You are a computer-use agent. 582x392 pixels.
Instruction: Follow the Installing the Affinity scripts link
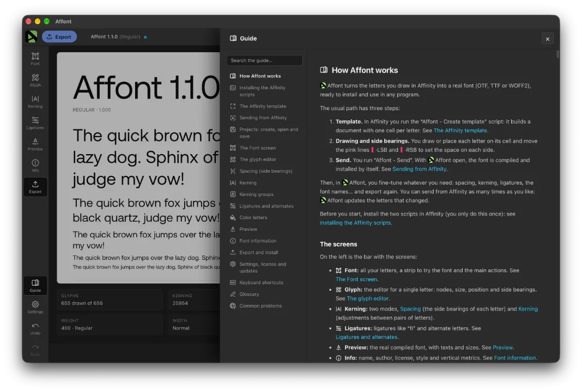pos(355,223)
